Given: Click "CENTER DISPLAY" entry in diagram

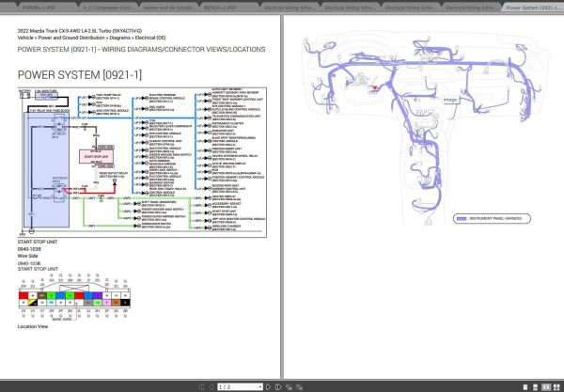Looking at the screenshot, I should tap(224, 196).
